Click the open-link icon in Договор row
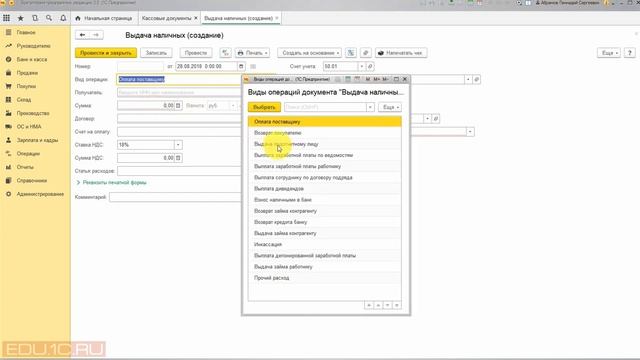Screen dimensions: 640x360 [x=436, y=118]
